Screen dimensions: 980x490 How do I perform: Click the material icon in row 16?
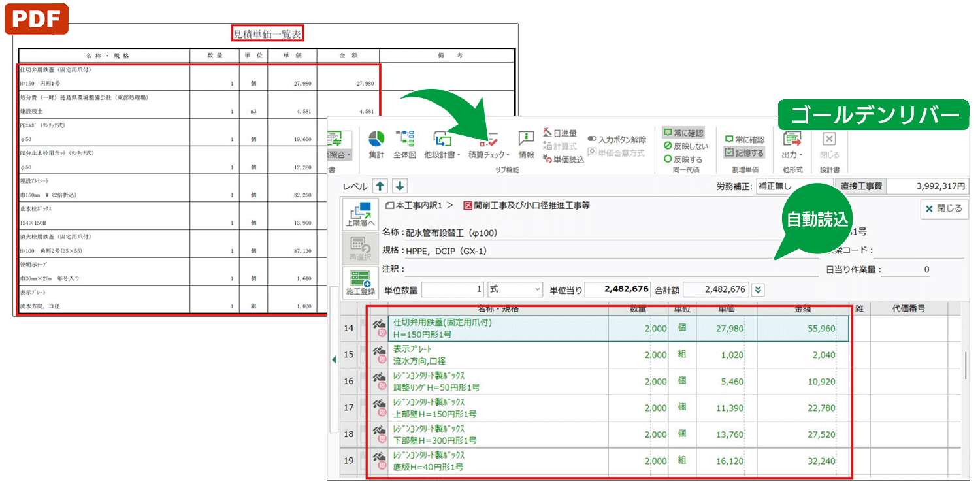pyautogui.click(x=379, y=381)
